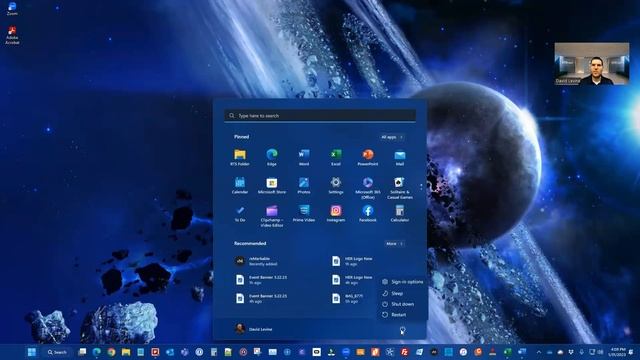
Task: Open the Zoom desktop shortcut
Action: pyautogui.click(x=12, y=9)
